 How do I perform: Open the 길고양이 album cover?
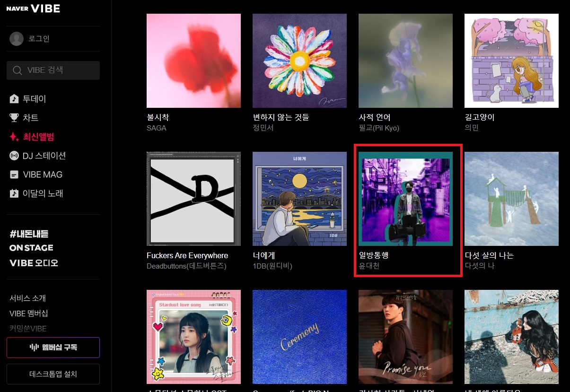(511, 61)
